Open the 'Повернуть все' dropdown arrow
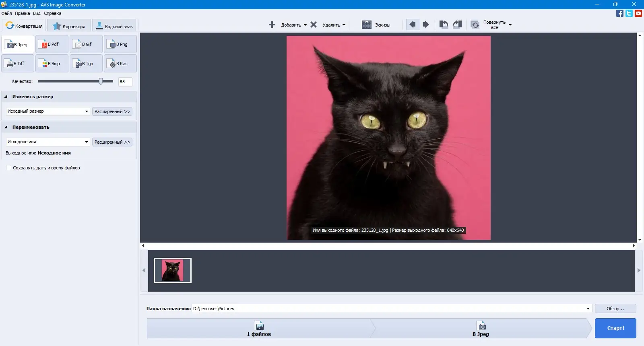The height and width of the screenshot is (346, 644). (x=510, y=25)
